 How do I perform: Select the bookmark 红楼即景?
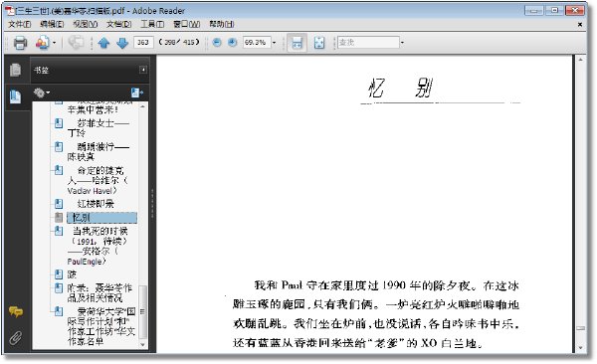pyautogui.click(x=96, y=204)
